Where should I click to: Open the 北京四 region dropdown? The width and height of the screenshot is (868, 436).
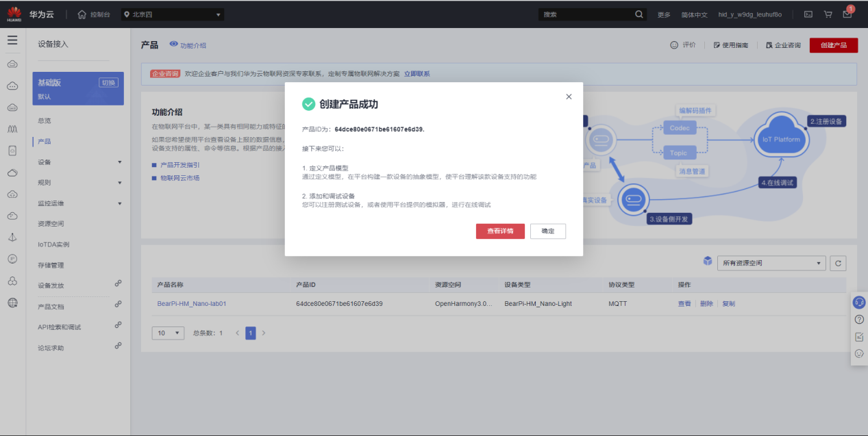click(x=173, y=14)
